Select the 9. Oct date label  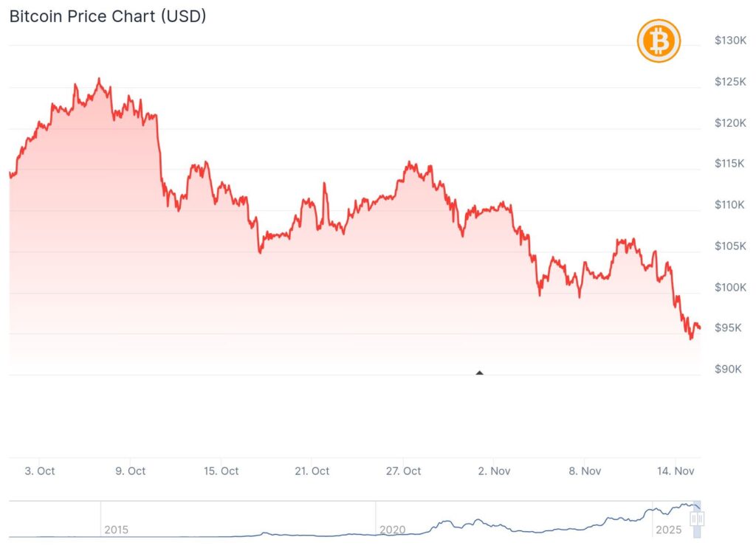click(131, 471)
